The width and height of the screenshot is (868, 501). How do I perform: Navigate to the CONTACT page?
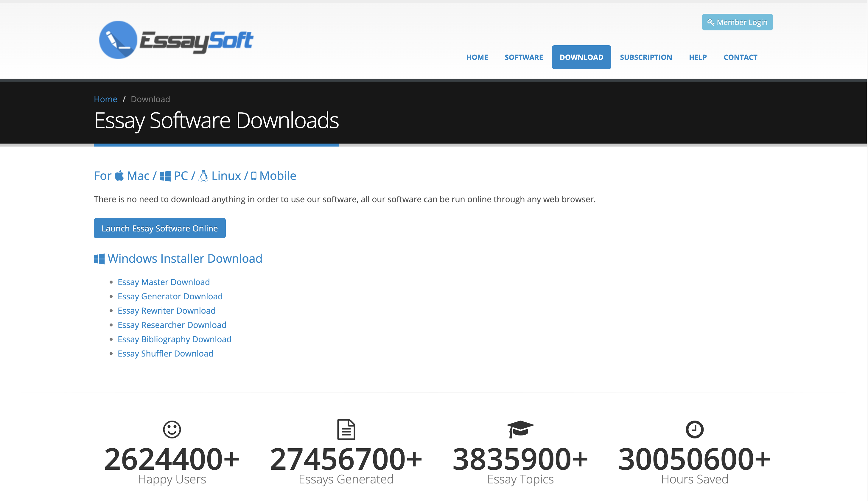pos(740,57)
